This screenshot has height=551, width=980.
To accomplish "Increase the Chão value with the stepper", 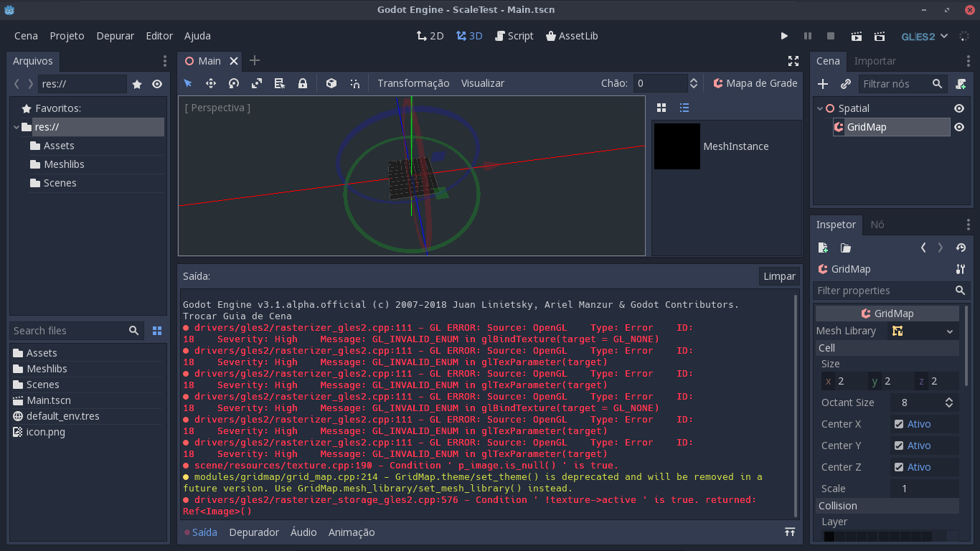I will [x=693, y=79].
